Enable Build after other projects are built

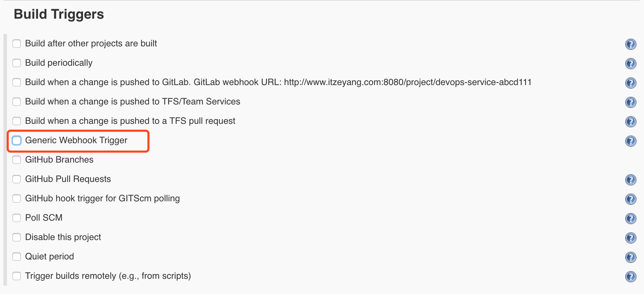click(x=17, y=44)
